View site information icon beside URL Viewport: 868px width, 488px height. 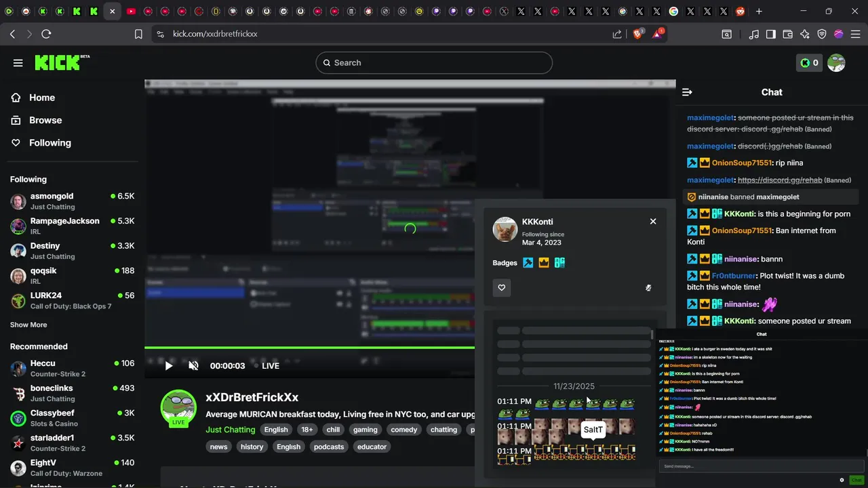(x=160, y=34)
